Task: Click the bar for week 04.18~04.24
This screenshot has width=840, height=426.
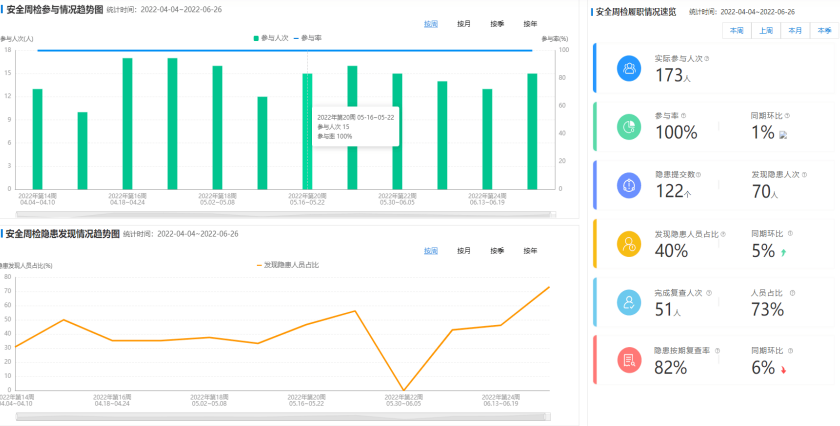Action: point(128,123)
